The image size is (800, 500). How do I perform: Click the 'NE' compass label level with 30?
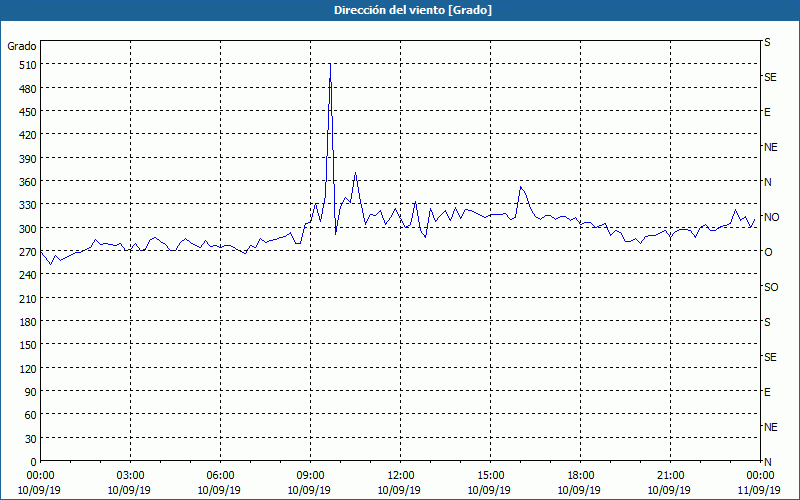[x=770, y=427]
